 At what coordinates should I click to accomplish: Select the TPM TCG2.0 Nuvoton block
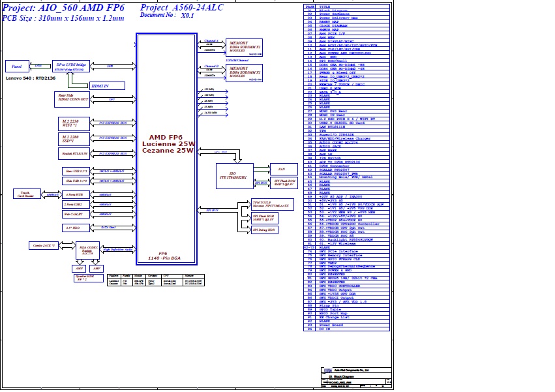271,205
